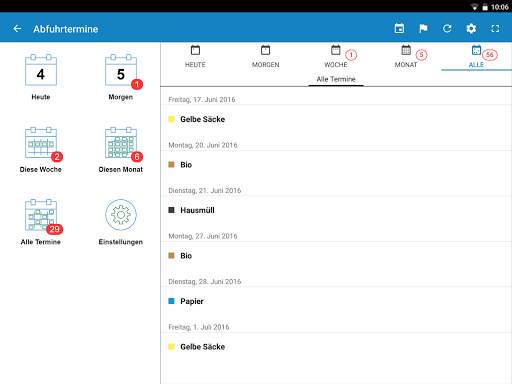Open the Heute calendar tile
512x384 pixels.
[41, 77]
